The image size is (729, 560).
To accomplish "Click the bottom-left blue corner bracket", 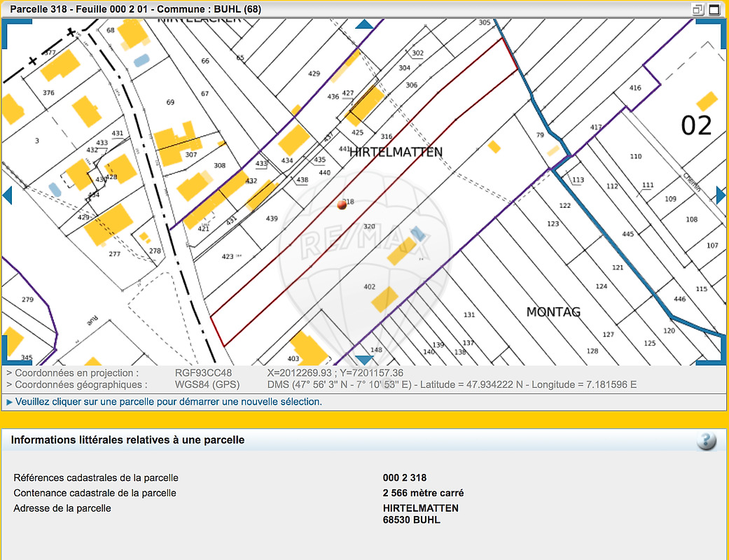I will click(x=15, y=351).
